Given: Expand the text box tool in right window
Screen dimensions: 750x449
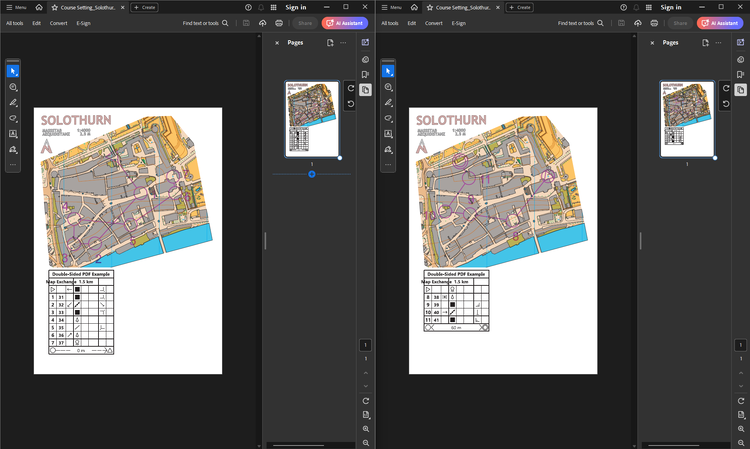Looking at the screenshot, I should tap(388, 134).
